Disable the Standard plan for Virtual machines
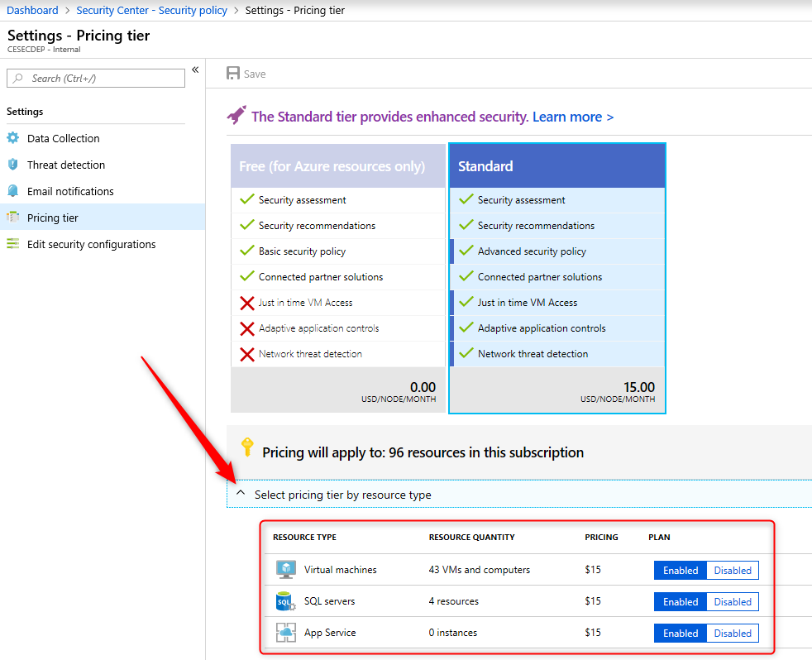 click(733, 571)
